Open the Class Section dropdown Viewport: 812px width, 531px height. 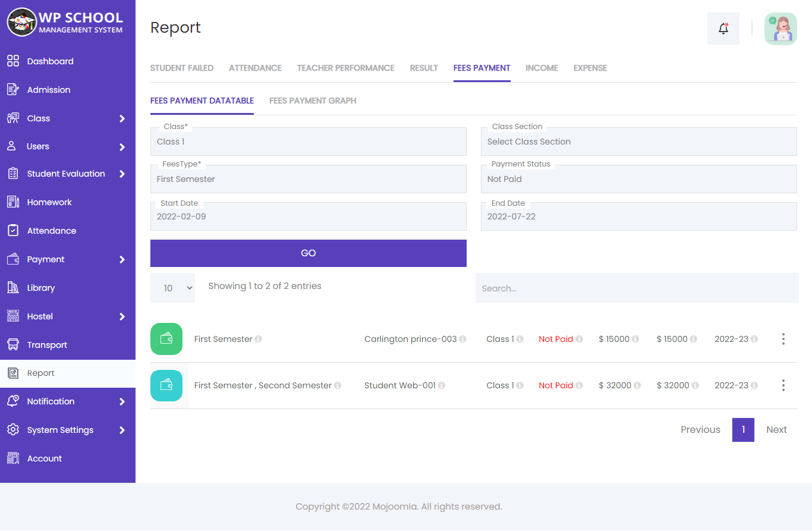639,142
